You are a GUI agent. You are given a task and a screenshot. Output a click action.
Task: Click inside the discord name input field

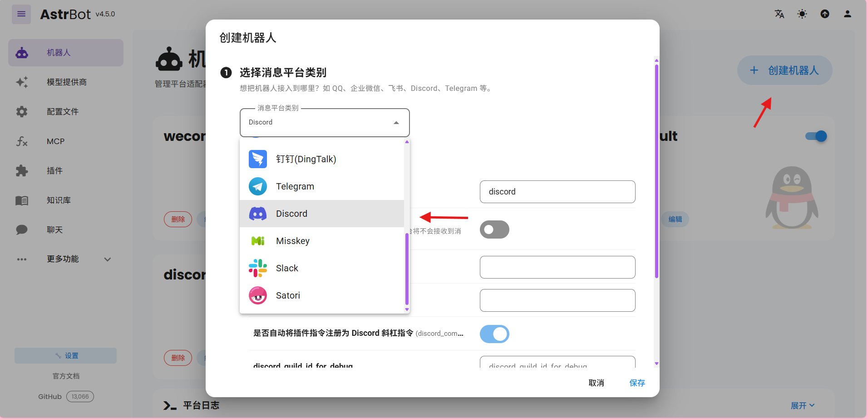click(557, 191)
